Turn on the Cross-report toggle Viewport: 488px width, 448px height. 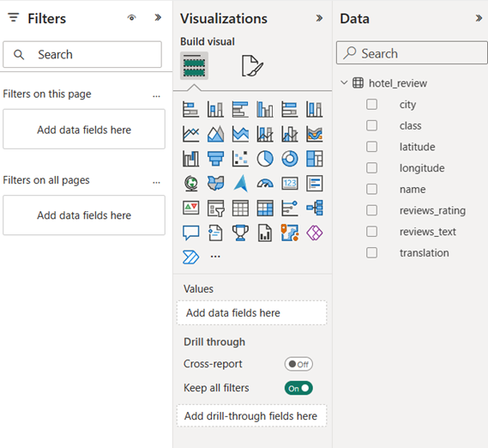click(298, 364)
